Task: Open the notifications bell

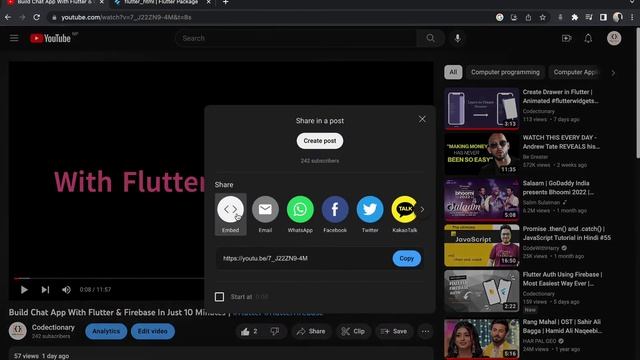Action: click(588, 38)
